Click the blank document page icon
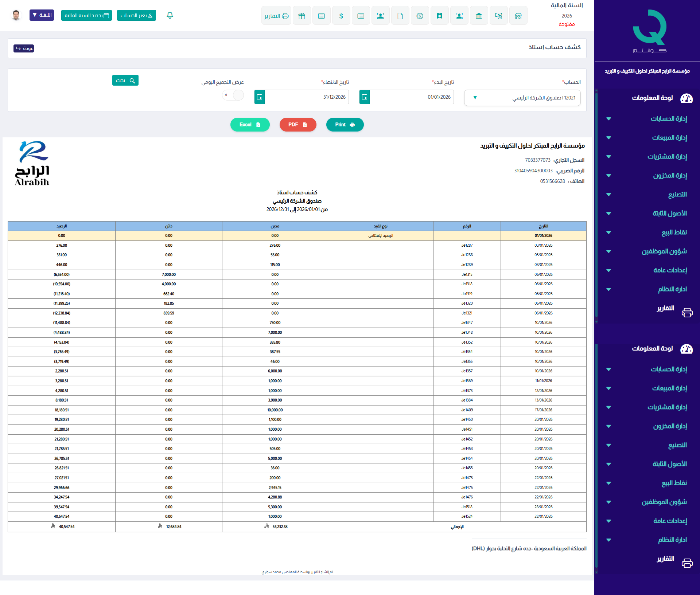This screenshot has width=700, height=595. coord(400,16)
